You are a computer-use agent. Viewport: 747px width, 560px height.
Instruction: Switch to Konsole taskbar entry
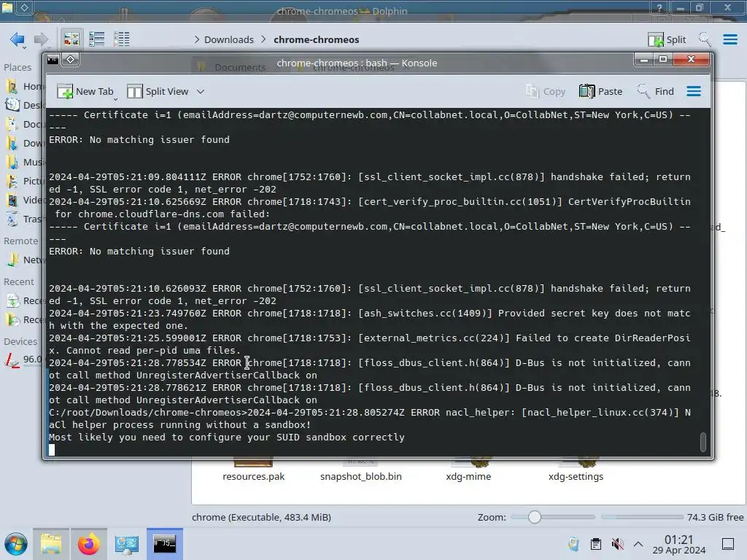click(164, 544)
